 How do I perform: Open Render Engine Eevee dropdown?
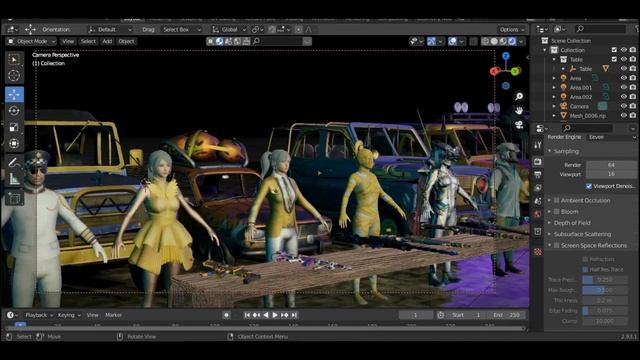[611, 137]
